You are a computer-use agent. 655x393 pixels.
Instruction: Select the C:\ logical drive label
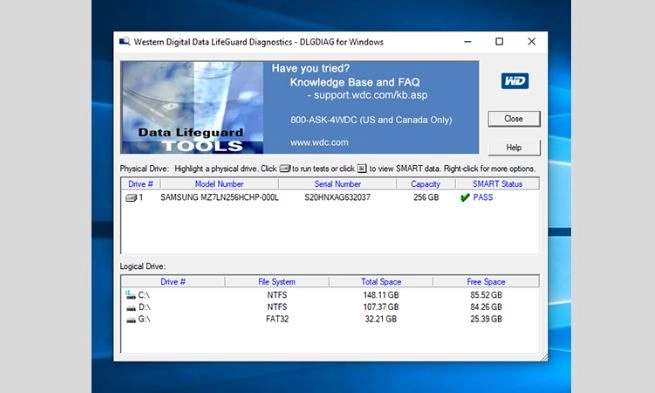[144, 295]
